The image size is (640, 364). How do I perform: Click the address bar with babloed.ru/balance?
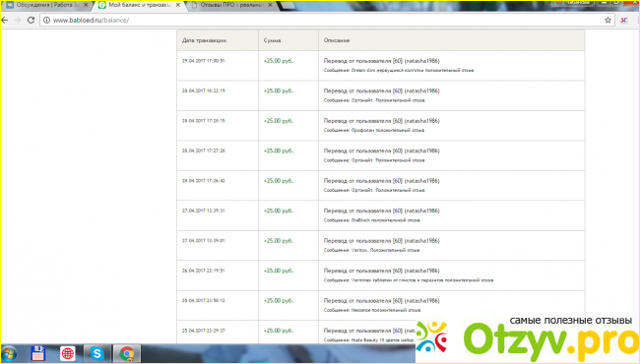coord(322,20)
